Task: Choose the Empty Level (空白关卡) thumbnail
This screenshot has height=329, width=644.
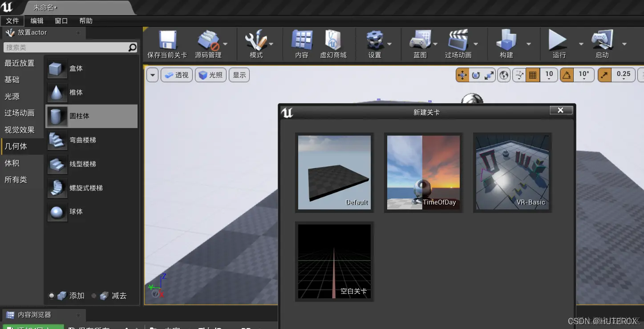Action: tap(334, 261)
